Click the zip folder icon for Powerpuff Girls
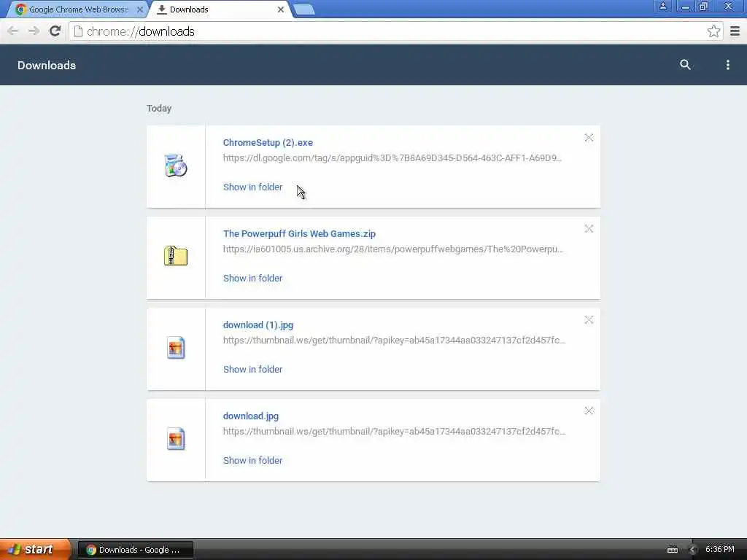Screen dimensions: 747x560 click(176, 256)
